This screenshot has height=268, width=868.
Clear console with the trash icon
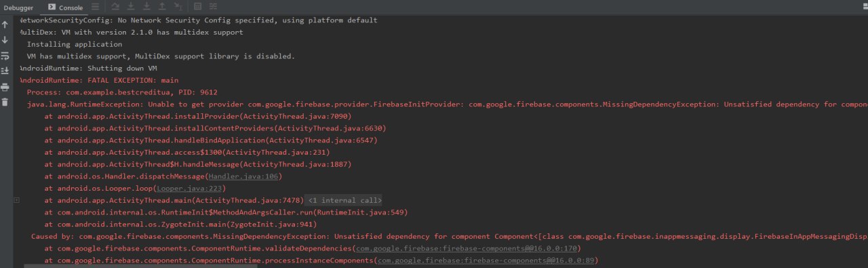point(5,102)
